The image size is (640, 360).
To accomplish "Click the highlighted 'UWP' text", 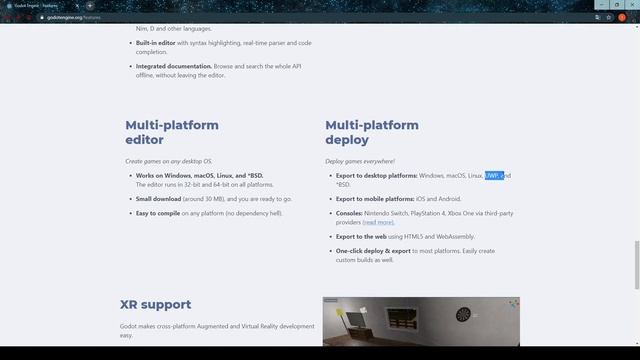I will [x=491, y=176].
